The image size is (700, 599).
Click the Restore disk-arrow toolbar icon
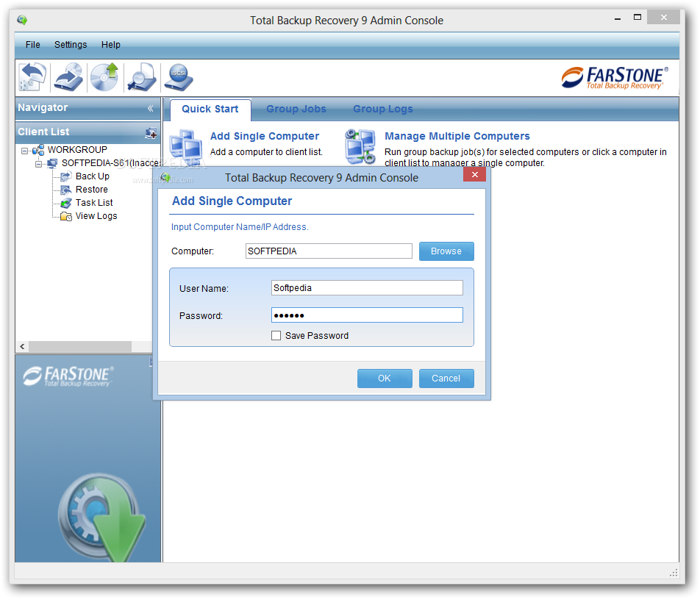coord(68,76)
